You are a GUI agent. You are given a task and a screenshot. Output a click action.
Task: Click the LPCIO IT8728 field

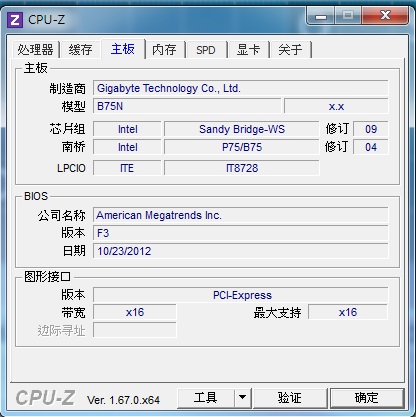tap(242, 168)
